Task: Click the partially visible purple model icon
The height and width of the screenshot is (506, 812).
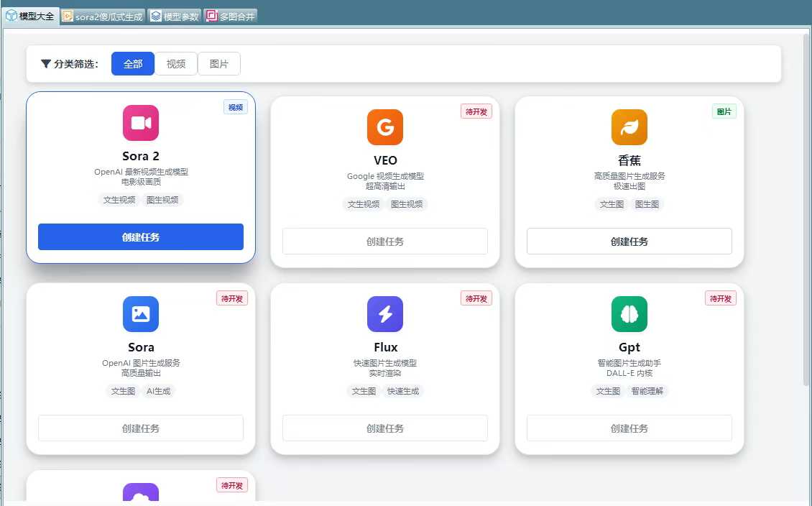Action: point(141,493)
